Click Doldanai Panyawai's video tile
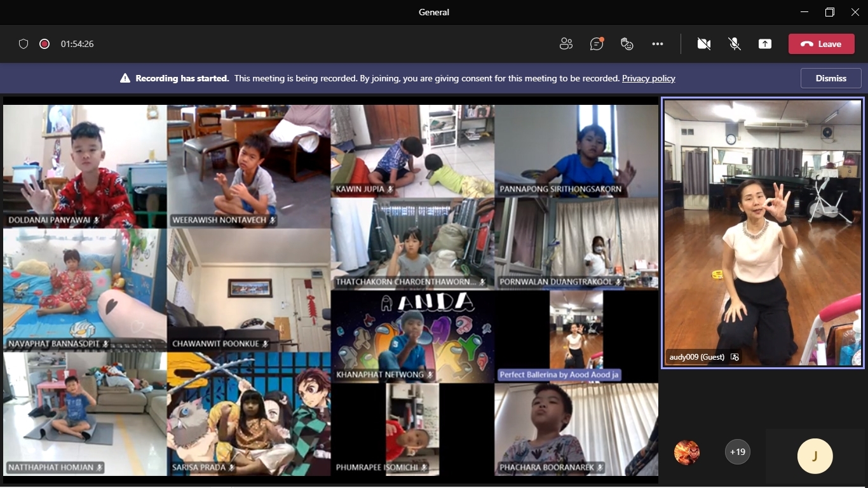Screen dimensions: 868x488 click(x=85, y=165)
